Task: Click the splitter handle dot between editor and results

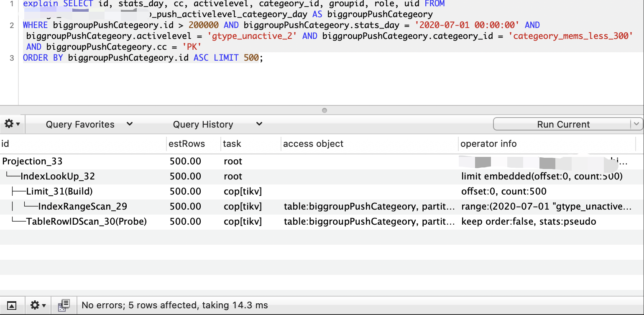Action: pos(325,110)
